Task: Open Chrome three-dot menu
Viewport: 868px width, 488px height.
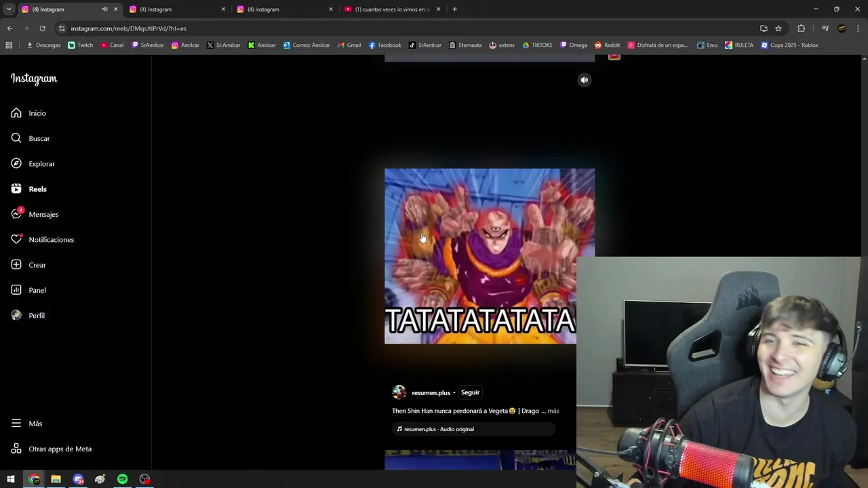Action: [858, 28]
